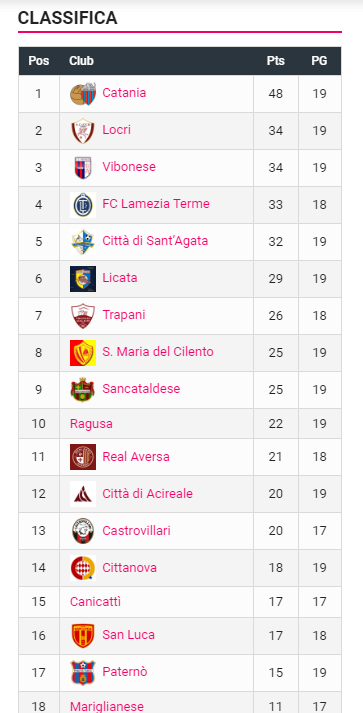The width and height of the screenshot is (363, 713).
Task: Open the Canicattì club link
Action: point(96,602)
